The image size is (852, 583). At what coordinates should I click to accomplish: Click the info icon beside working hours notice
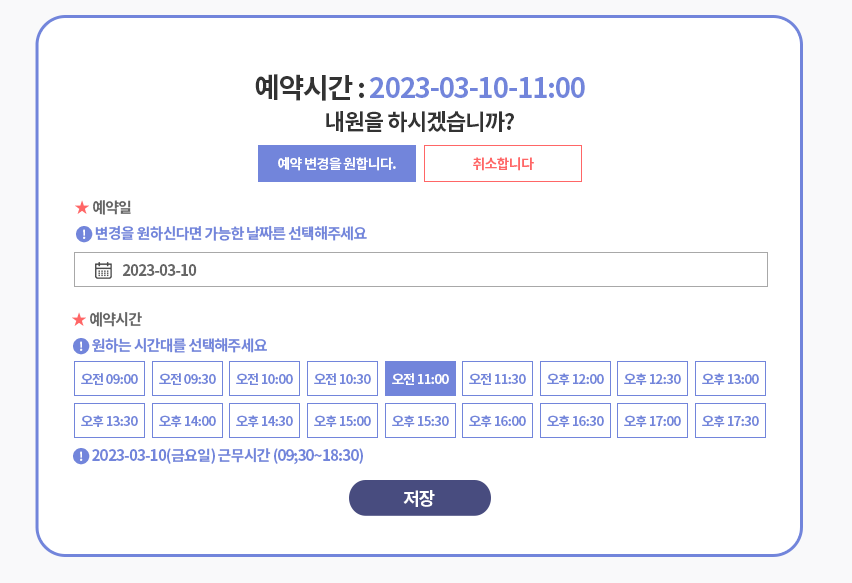click(79, 456)
